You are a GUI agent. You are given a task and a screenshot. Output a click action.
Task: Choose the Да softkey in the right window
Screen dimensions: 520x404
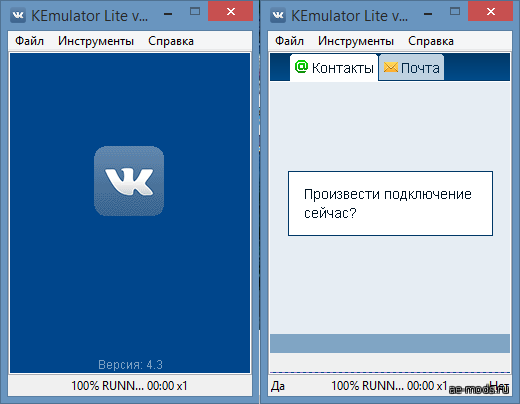[278, 386]
